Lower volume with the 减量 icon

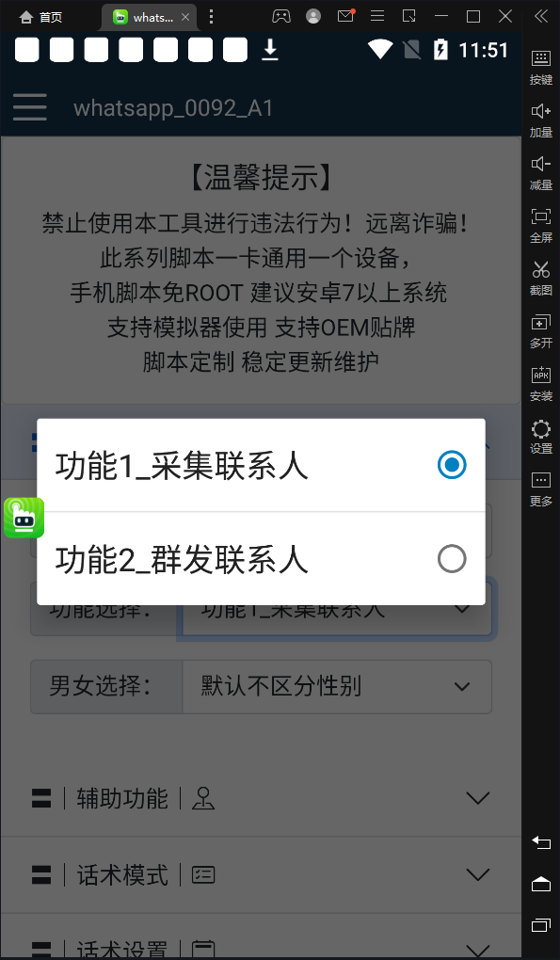541,172
